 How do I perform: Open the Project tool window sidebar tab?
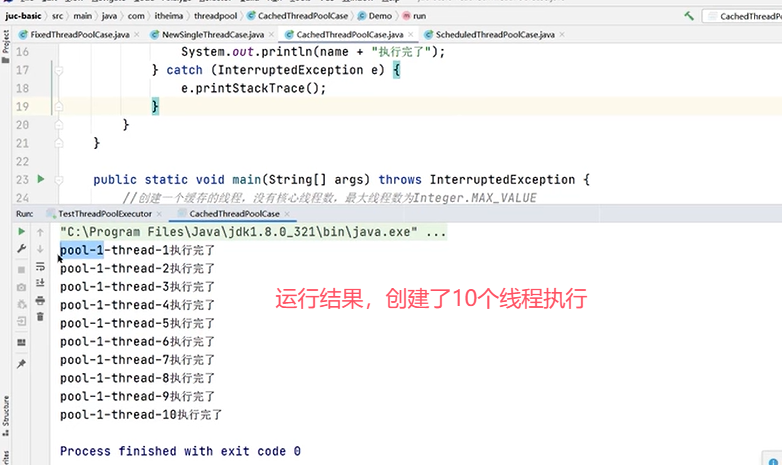coord(5,46)
